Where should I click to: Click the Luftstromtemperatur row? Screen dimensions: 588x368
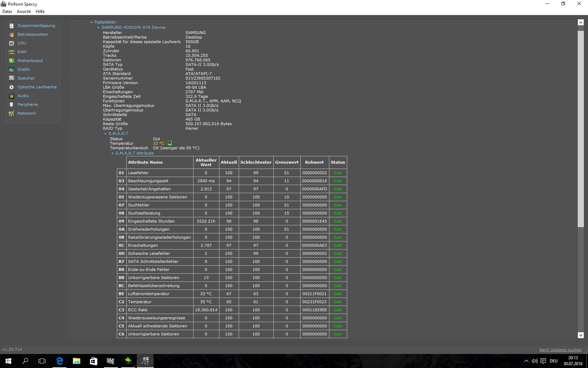232,294
